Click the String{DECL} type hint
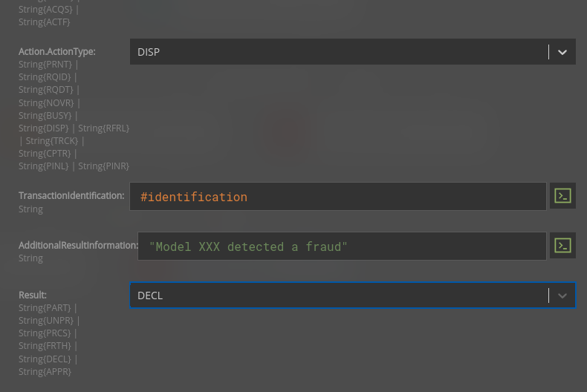The width and height of the screenshot is (587, 392). 45,359
